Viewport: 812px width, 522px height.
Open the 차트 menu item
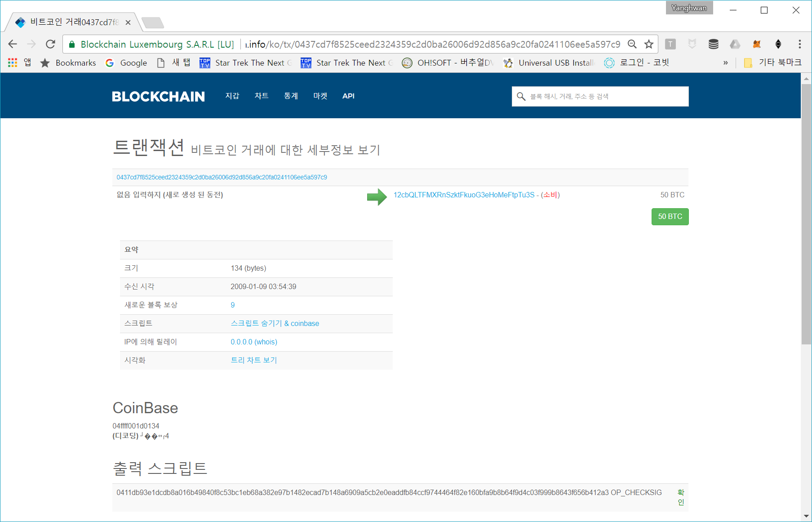point(262,96)
